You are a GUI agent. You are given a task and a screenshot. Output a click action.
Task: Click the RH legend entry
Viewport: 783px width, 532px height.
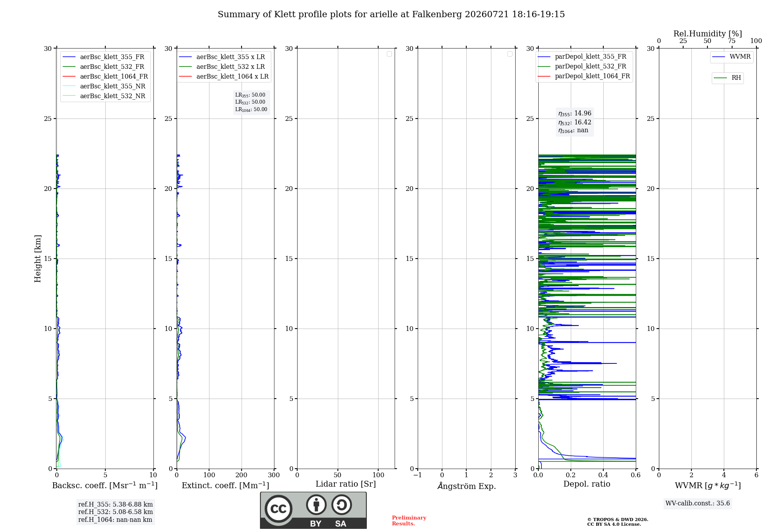coord(727,78)
